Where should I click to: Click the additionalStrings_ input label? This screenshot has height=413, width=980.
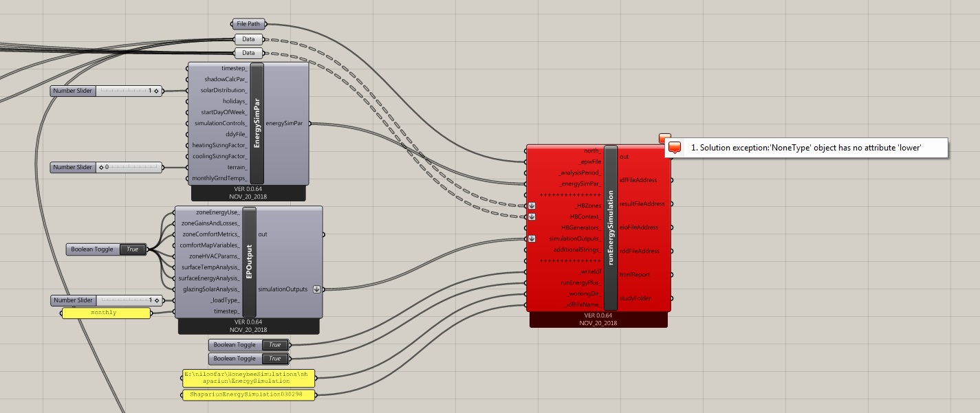[577, 250]
